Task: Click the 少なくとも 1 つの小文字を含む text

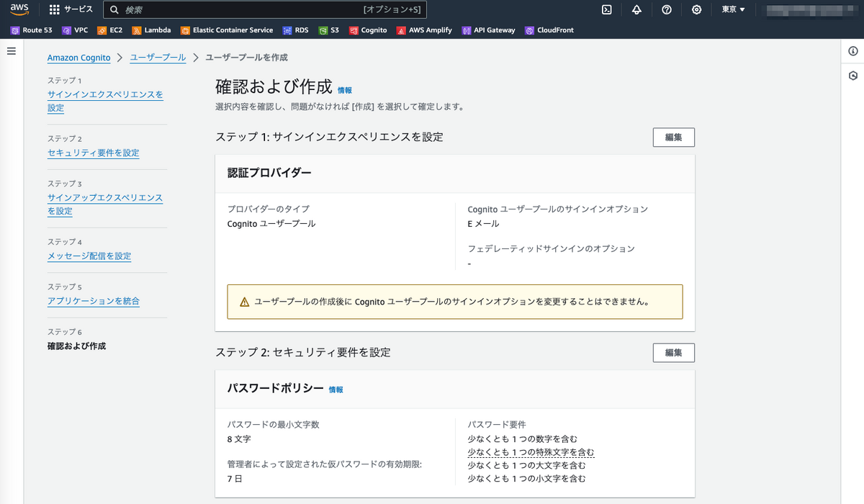Action: tap(527, 478)
